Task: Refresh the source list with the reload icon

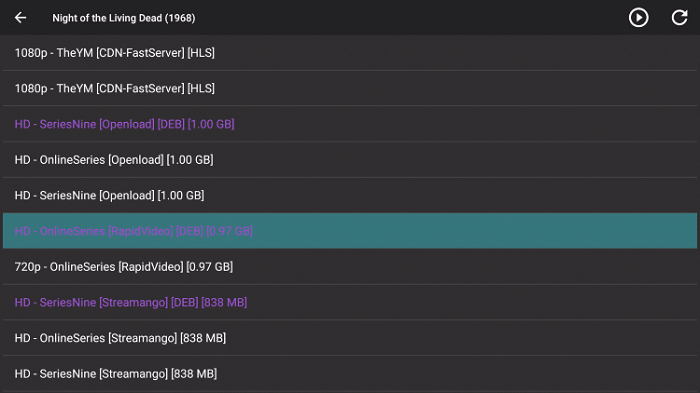Action: coord(679,18)
